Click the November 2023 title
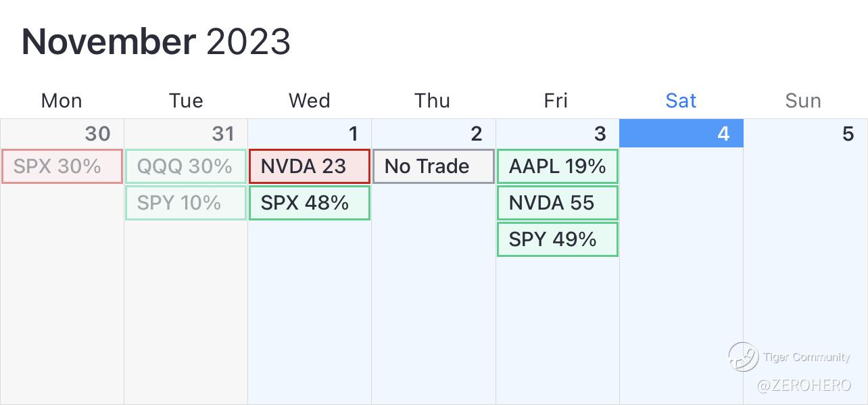This screenshot has width=868, height=405. coord(156,42)
